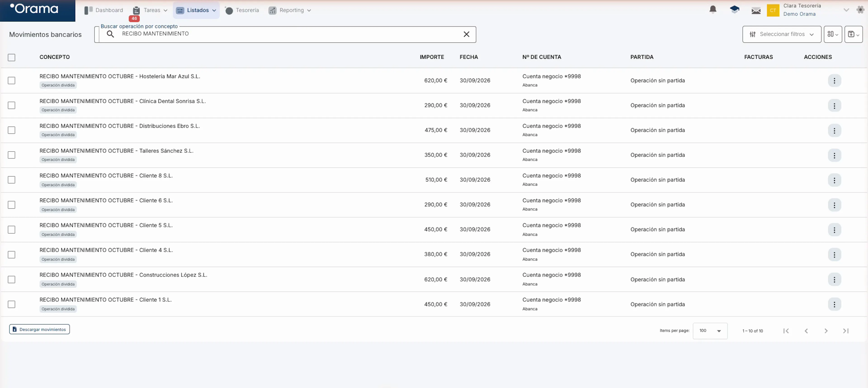Open the notifications bell
The image size is (868, 388).
(x=713, y=10)
